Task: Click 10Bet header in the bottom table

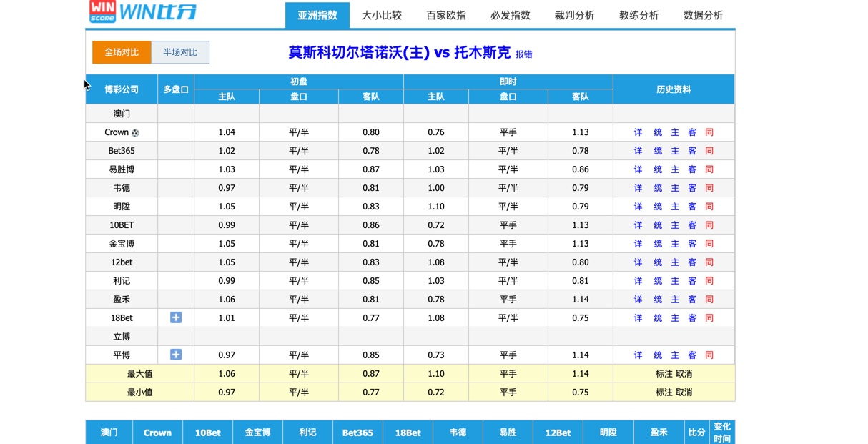Action: pos(207,433)
